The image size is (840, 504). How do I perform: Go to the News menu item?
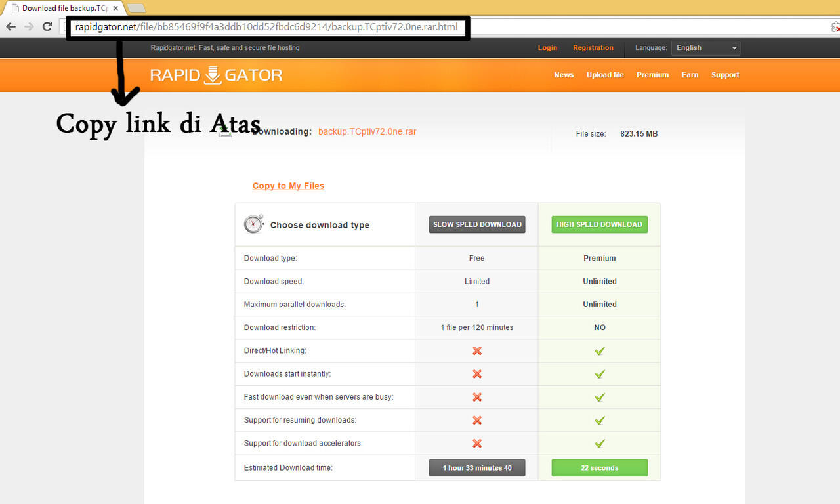564,75
